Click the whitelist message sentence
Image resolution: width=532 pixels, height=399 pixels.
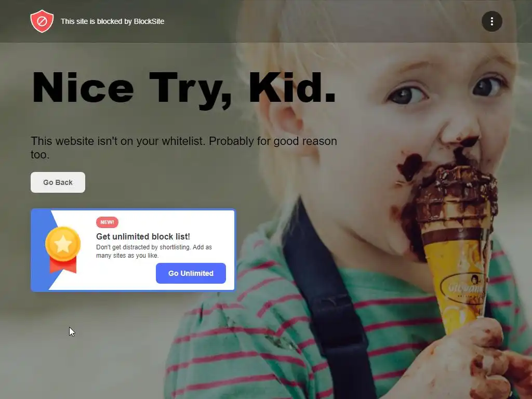[x=183, y=148]
